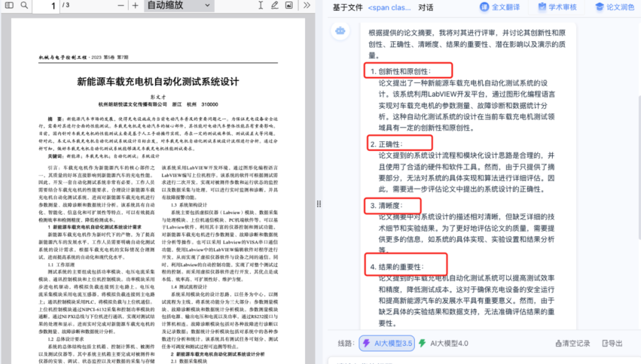Image resolution: width=641 pixels, height=364 pixels.
Task: Expand more tools double-chevron
Action: pos(307,5)
